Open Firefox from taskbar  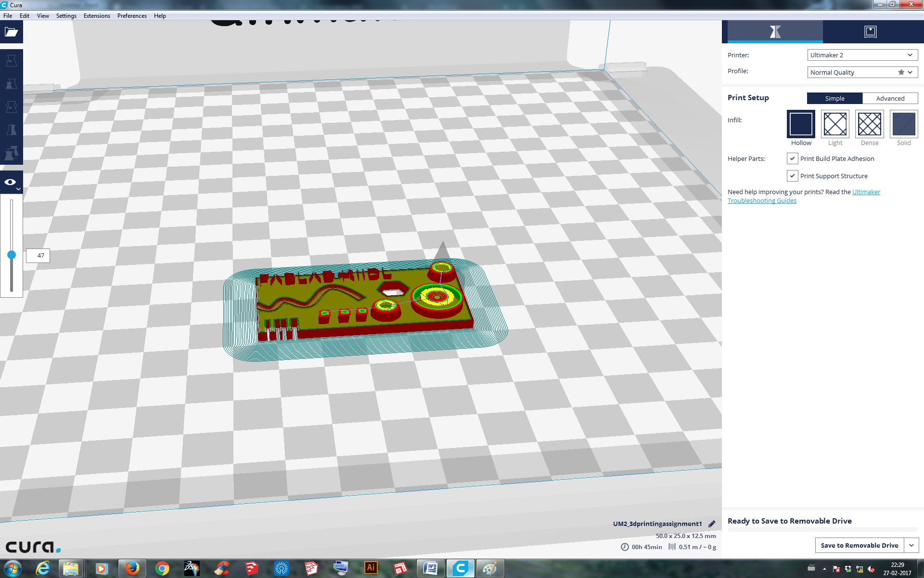[132, 569]
